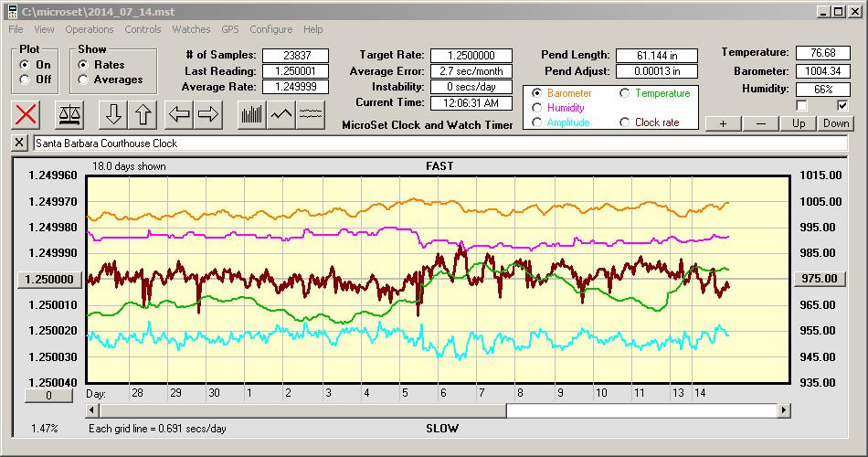Open the GPS menu
The width and height of the screenshot is (868, 457).
click(229, 29)
